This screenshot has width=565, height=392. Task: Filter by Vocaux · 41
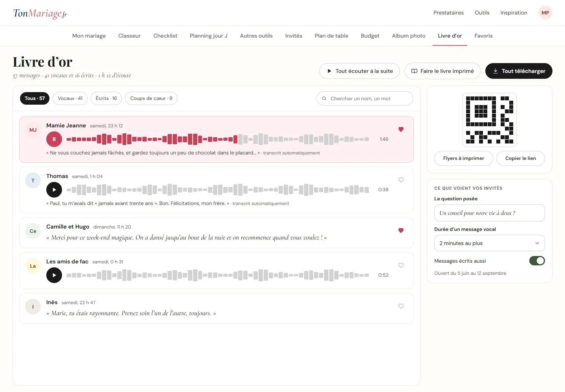(x=70, y=98)
